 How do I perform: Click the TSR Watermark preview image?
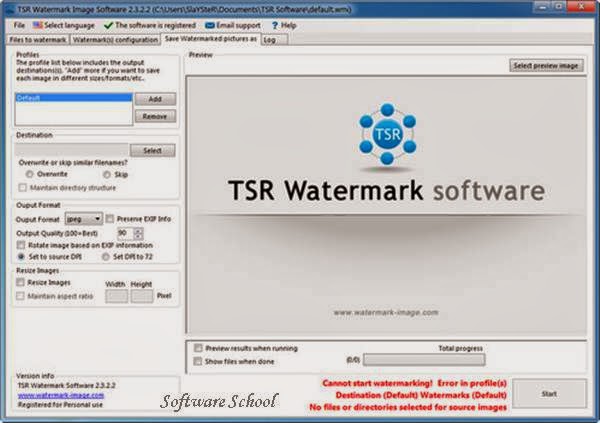point(386,205)
